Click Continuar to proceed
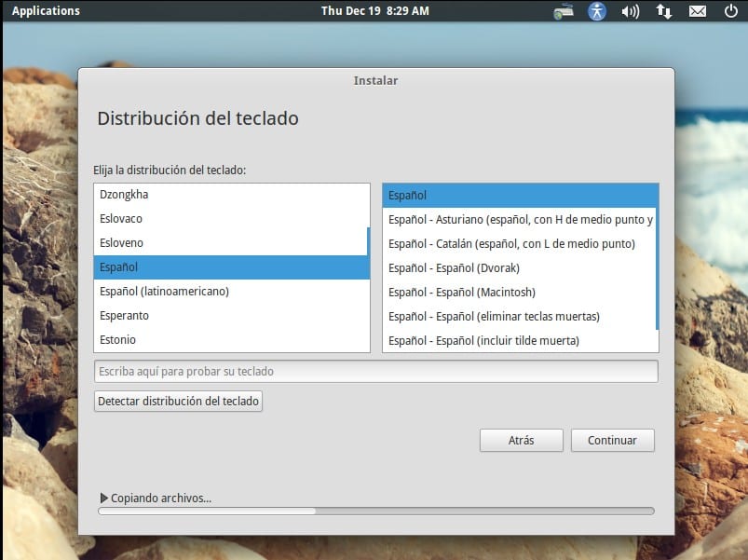Screen dimensions: 748x560 click(612, 440)
